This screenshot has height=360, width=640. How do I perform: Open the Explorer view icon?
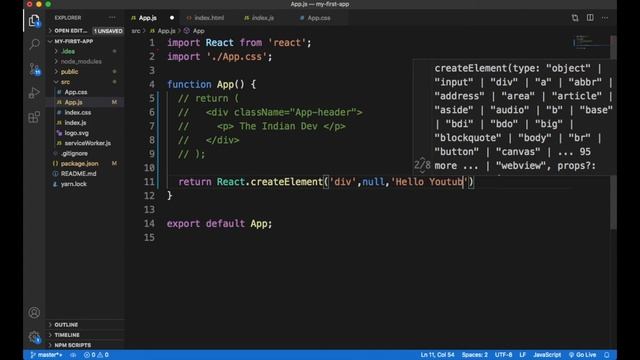pyautogui.click(x=34, y=20)
